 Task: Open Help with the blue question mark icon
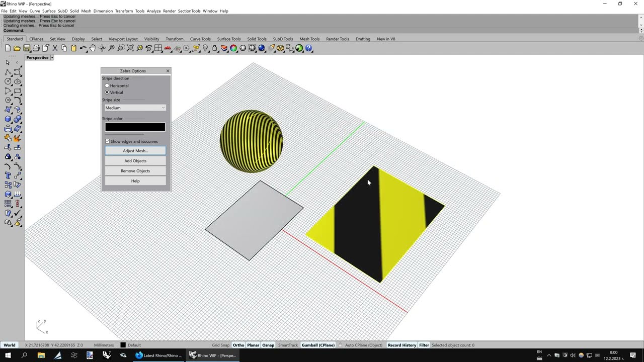point(309,48)
